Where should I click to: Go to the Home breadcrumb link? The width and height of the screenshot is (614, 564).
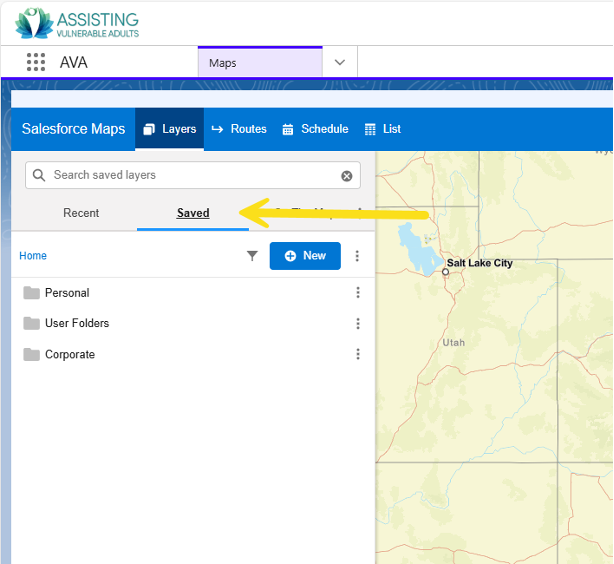(33, 256)
